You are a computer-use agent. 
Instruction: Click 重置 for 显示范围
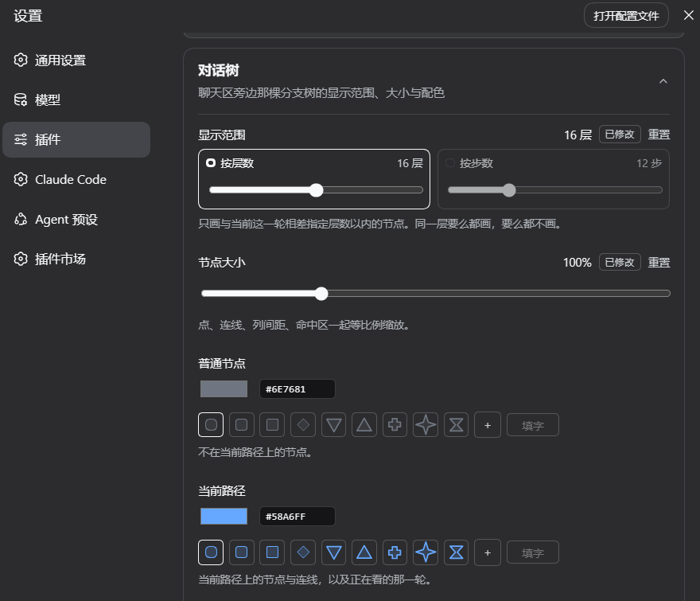659,135
